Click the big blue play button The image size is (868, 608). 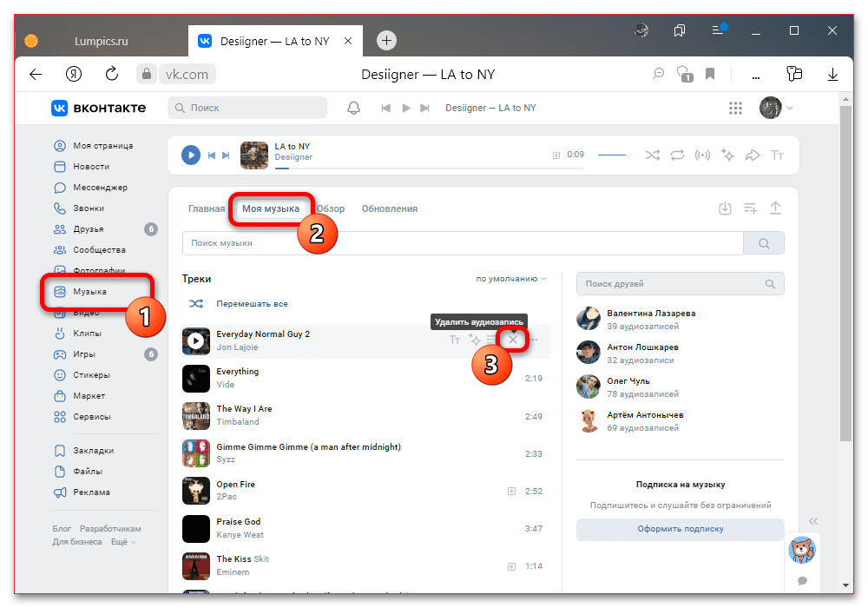click(191, 155)
